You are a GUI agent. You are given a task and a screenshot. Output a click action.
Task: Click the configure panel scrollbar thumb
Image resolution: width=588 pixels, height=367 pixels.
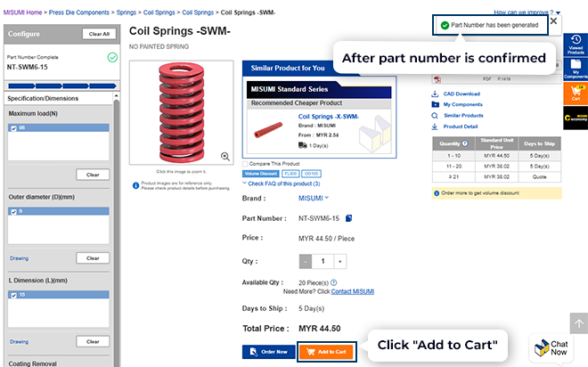[x=117, y=232]
